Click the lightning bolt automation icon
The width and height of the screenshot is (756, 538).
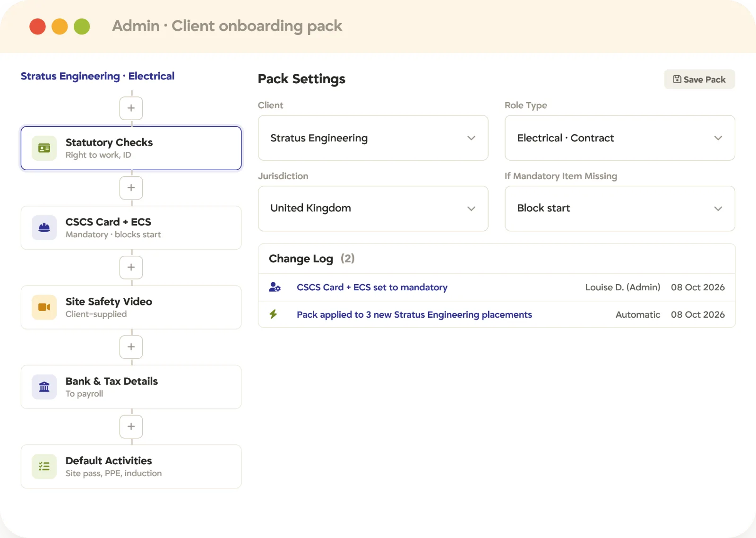pos(273,314)
